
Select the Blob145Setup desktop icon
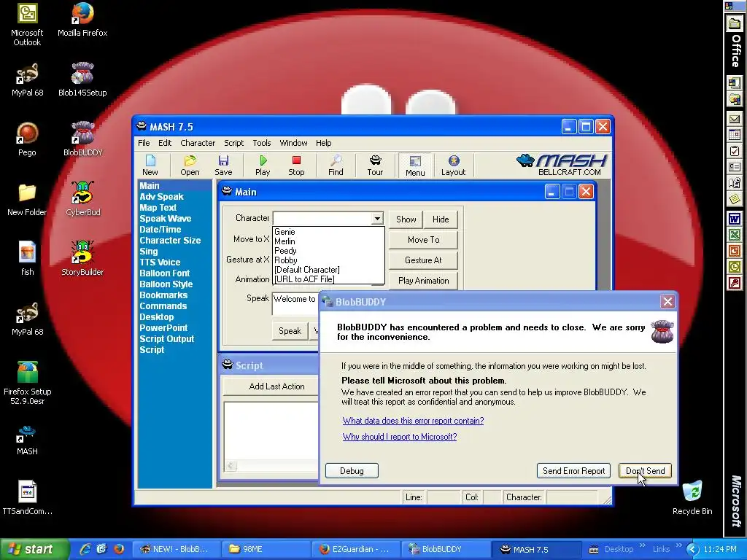coord(82,79)
